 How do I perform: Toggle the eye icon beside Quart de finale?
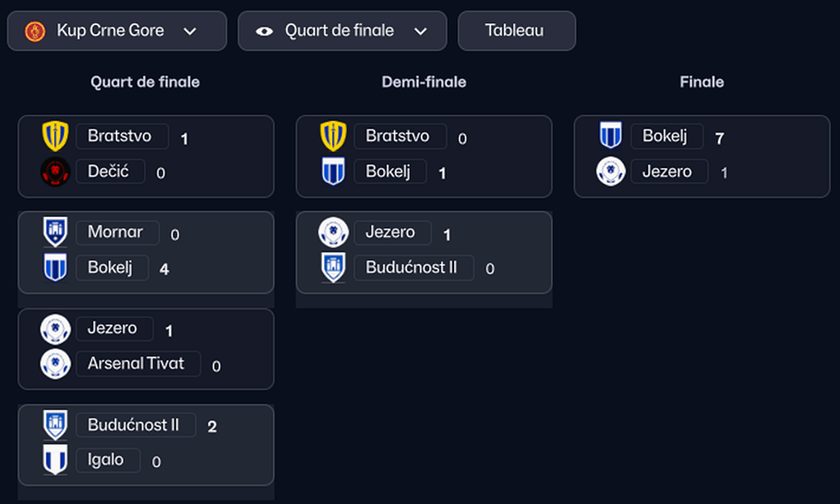pyautogui.click(x=265, y=30)
